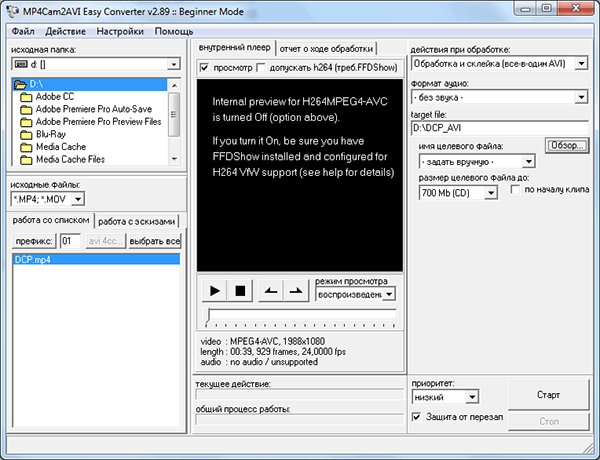Click the Старт button

coord(548,395)
